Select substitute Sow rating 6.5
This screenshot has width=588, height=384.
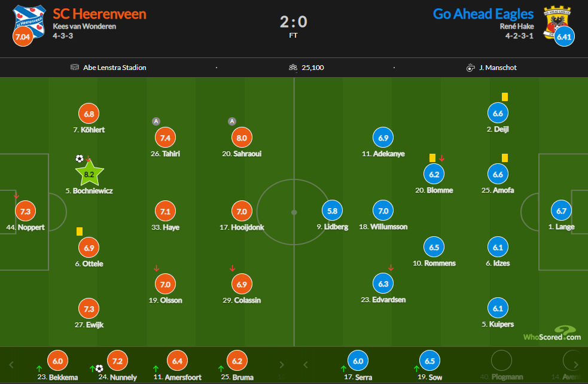pos(429,361)
